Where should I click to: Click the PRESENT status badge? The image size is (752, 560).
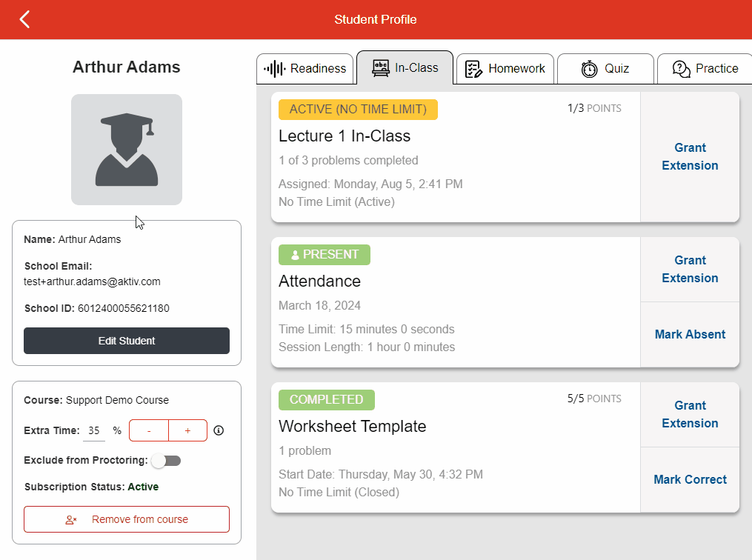(x=325, y=255)
